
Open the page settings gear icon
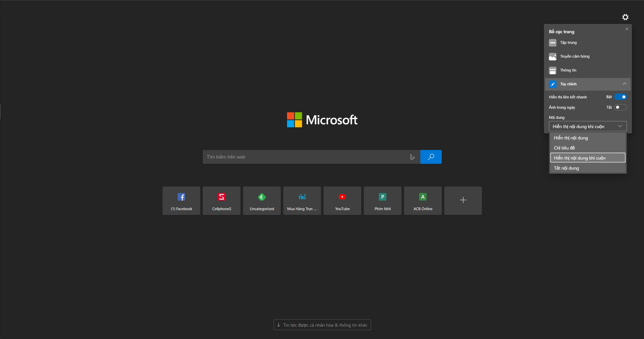tap(625, 17)
